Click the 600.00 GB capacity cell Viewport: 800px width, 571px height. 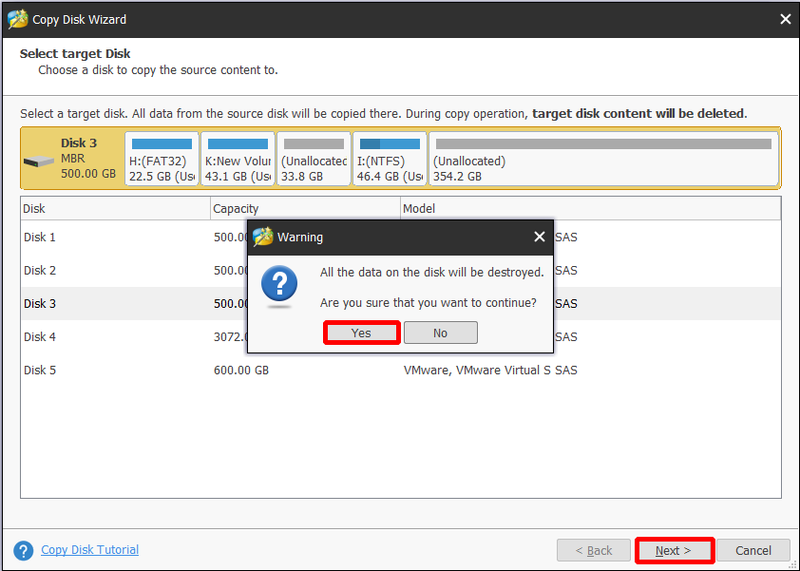pos(241,370)
